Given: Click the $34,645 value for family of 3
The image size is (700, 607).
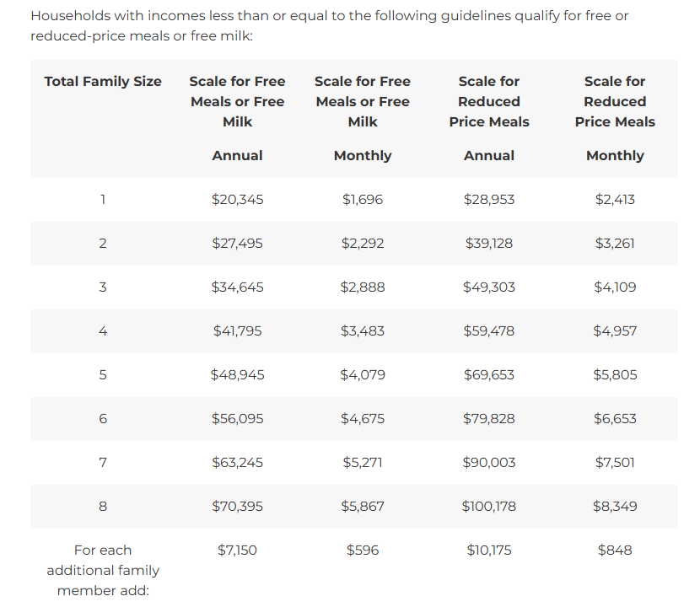Looking at the screenshot, I should click(237, 287).
